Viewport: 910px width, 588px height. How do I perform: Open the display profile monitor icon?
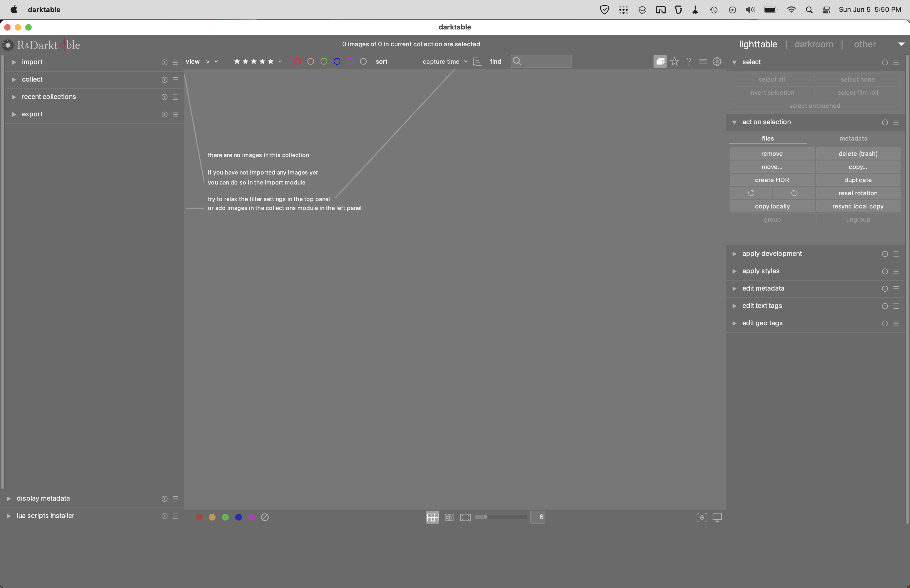(717, 517)
